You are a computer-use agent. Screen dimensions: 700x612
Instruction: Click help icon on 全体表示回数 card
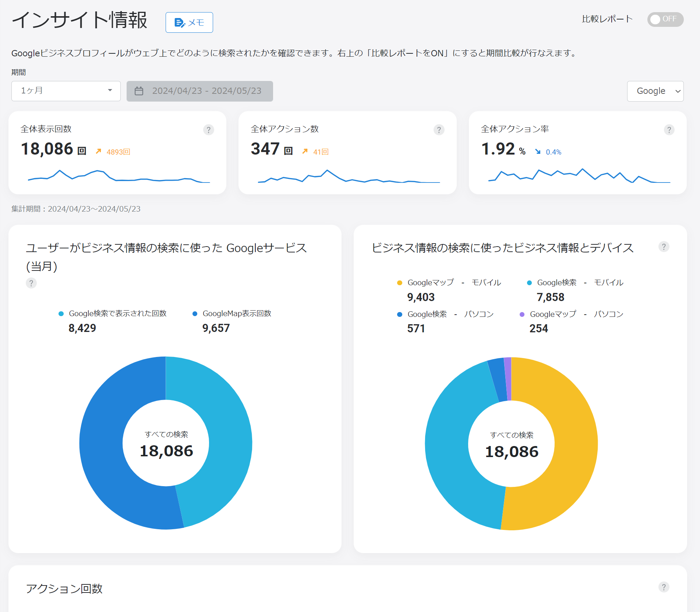tap(209, 130)
